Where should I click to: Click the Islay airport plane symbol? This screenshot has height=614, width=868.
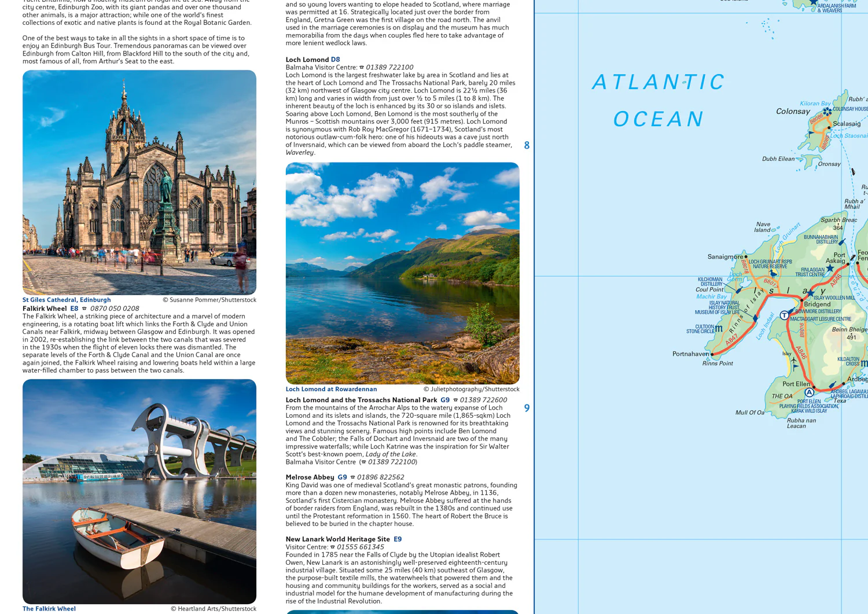coord(794,360)
